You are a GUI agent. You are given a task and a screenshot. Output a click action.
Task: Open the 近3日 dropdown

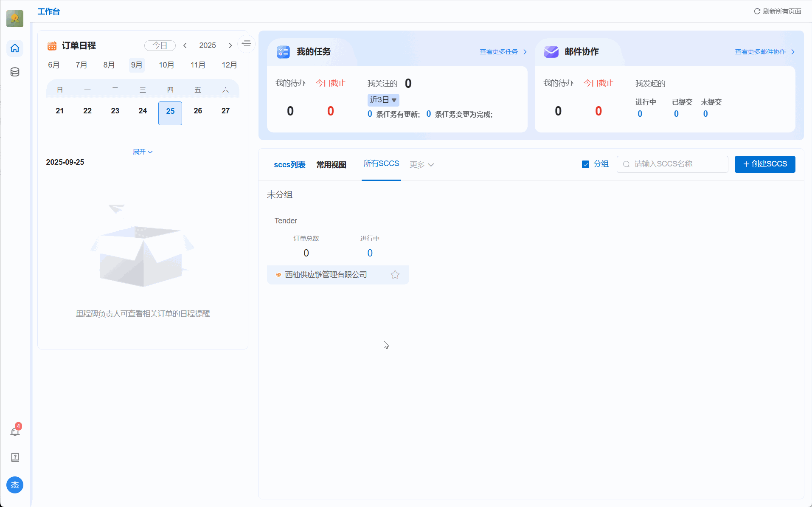coord(383,100)
